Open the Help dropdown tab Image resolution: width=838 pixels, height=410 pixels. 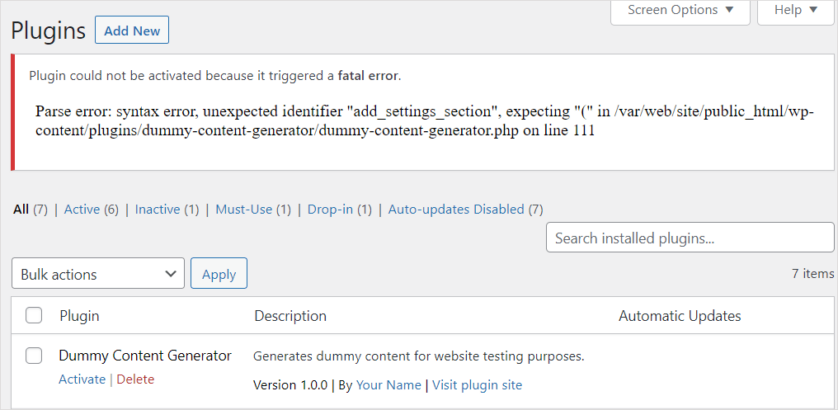(x=795, y=10)
